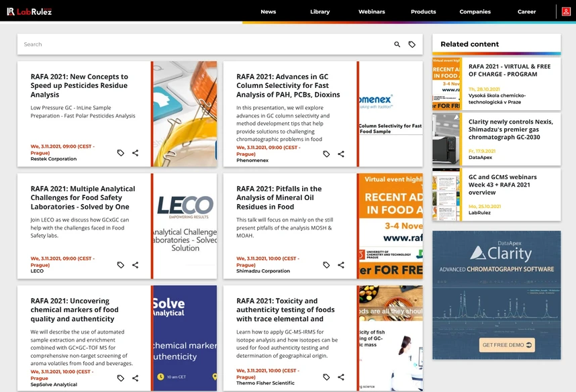576x392 pixels.
Task: Click 'LabRulez' author under GC and GCMS webinars
Action: click(479, 213)
